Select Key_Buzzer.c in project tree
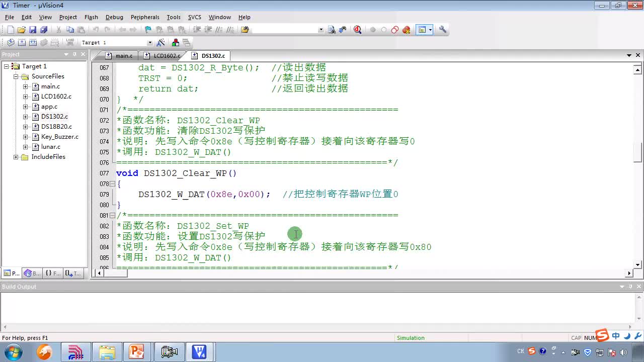Viewport: 644px width, 362px height. tap(59, 137)
